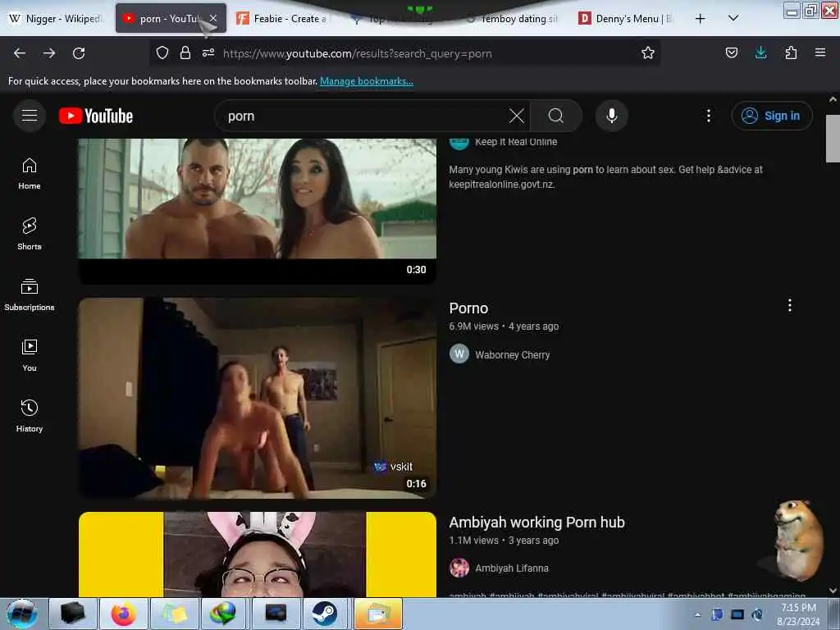Screen dimensions: 840x630
Task: Save page to Pocket
Action: (x=731, y=53)
